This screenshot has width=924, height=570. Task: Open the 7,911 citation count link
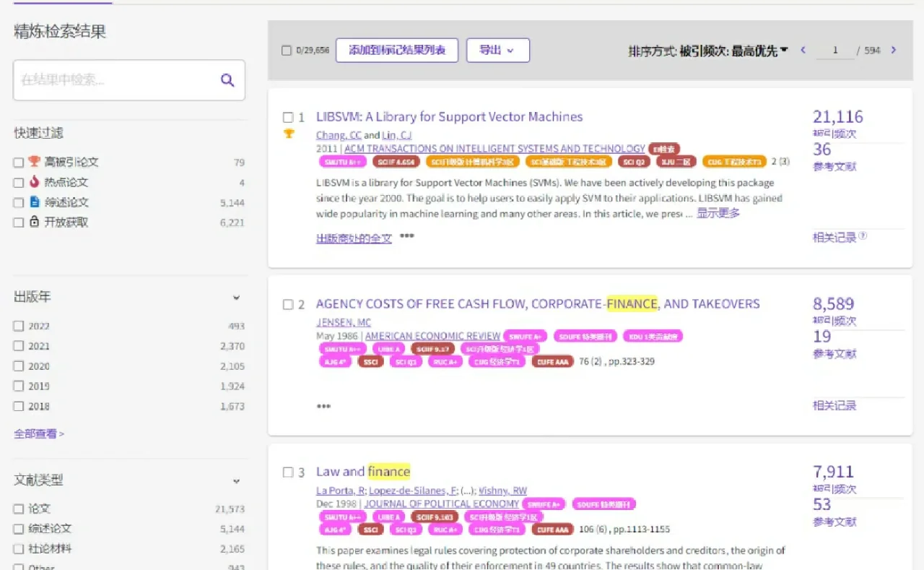[x=834, y=472]
